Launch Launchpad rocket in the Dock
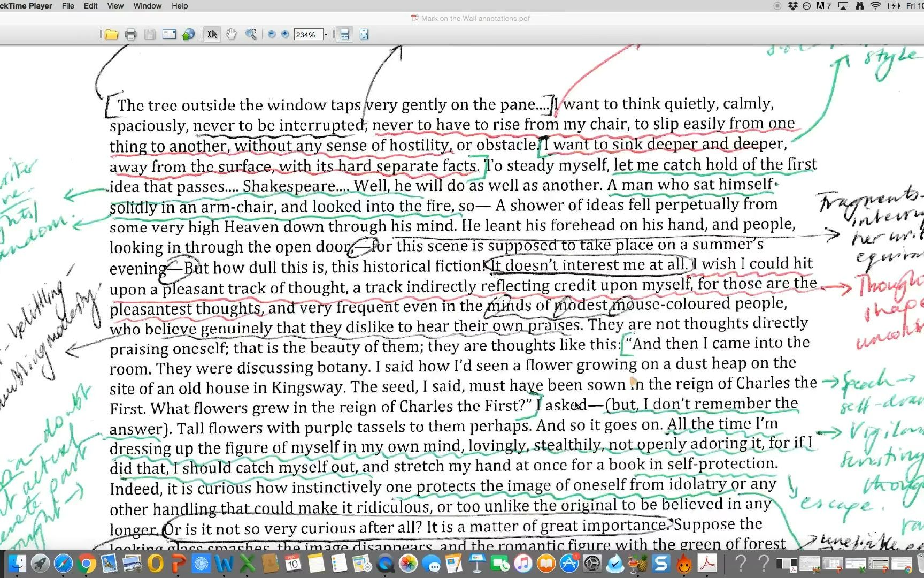The width and height of the screenshot is (924, 578). [40, 564]
